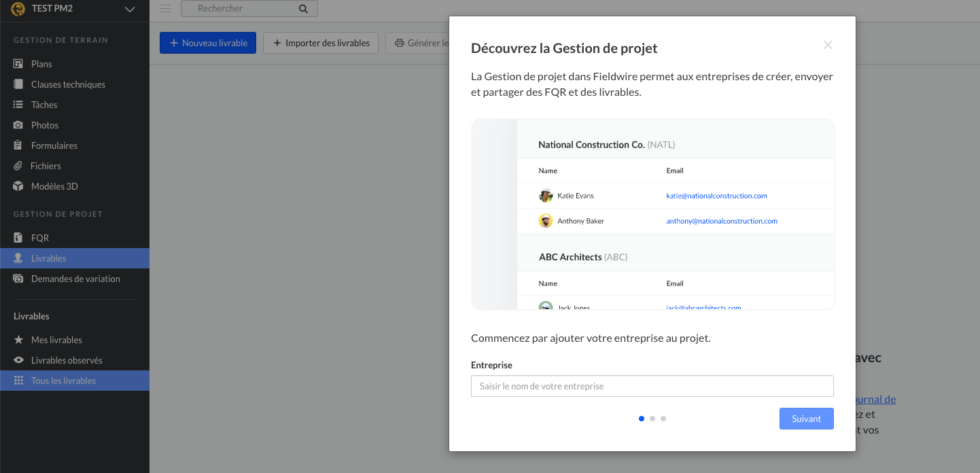Click katie@nationalconstruction.com email link
980x473 pixels.
coord(716,196)
